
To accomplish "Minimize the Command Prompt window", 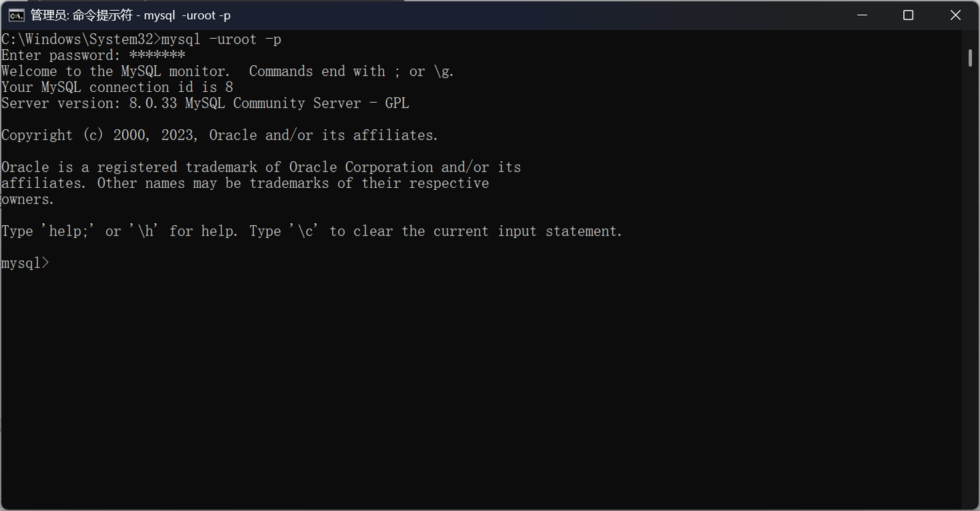I will [862, 14].
